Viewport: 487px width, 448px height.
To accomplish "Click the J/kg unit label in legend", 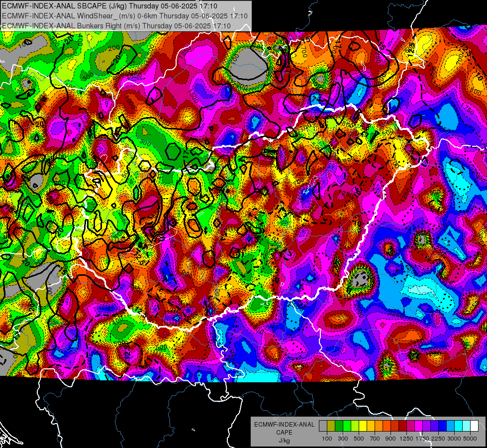I will tap(284, 441).
